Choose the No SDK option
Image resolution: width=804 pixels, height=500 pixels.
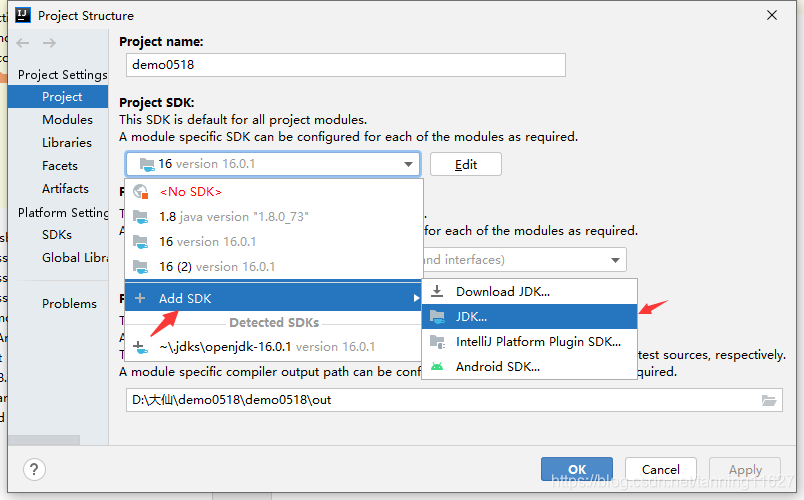(x=191, y=191)
